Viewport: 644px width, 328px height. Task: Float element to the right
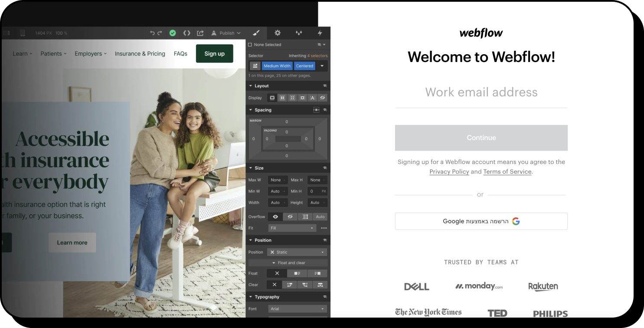(x=317, y=273)
